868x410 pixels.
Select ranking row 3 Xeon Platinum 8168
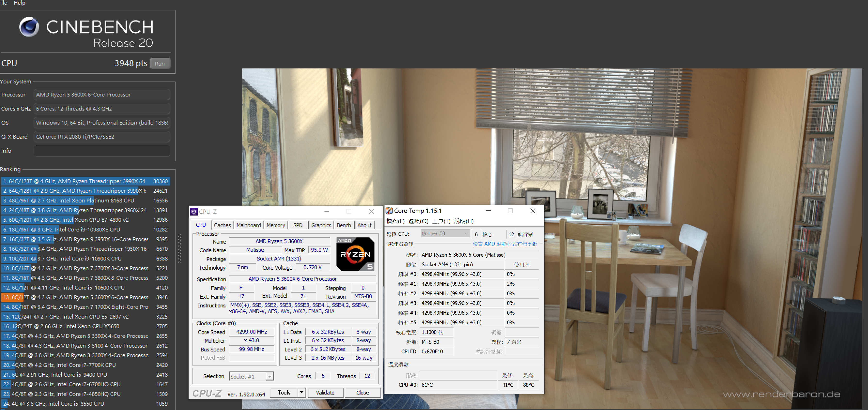tap(85, 201)
